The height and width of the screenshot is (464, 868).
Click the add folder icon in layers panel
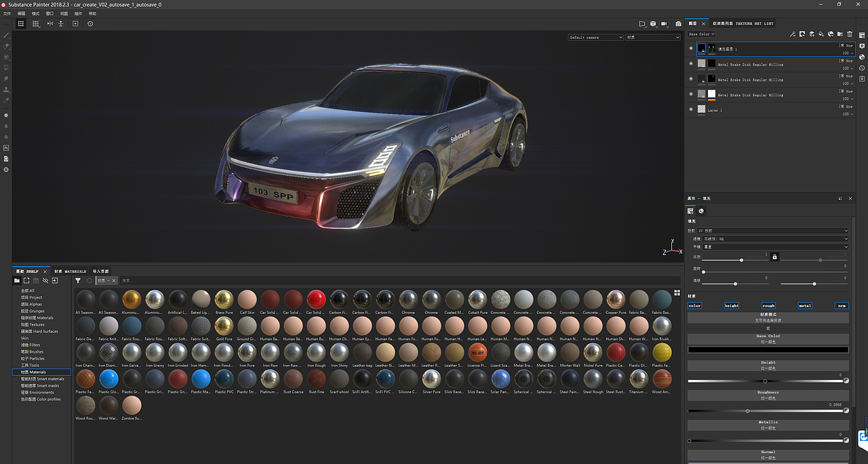pyautogui.click(x=840, y=34)
